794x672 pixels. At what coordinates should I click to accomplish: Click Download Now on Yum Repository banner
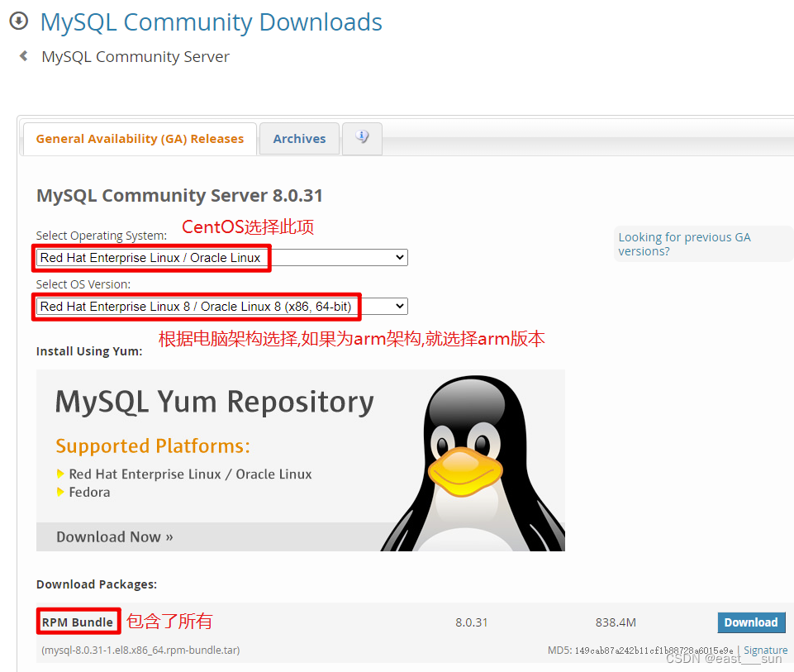[x=115, y=536]
